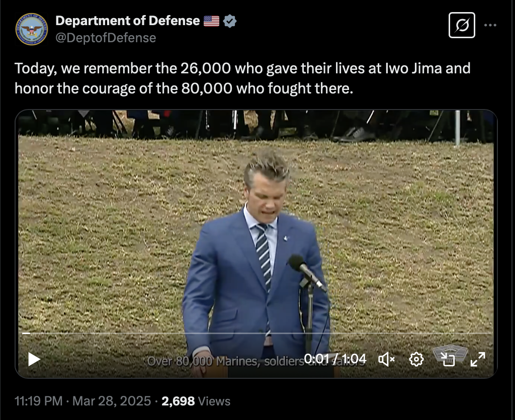515x420 pixels.
Task: Open the Department of Defense profile avatar
Action: (x=32, y=29)
